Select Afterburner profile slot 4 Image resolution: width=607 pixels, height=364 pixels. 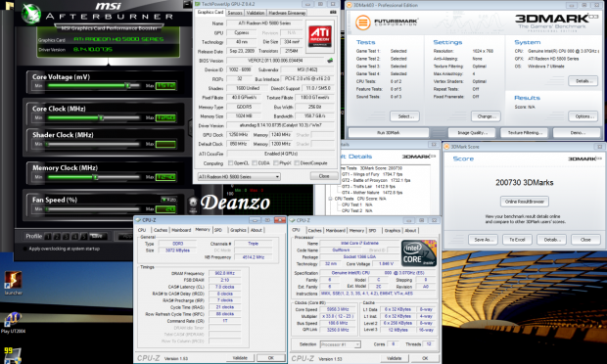75,236
